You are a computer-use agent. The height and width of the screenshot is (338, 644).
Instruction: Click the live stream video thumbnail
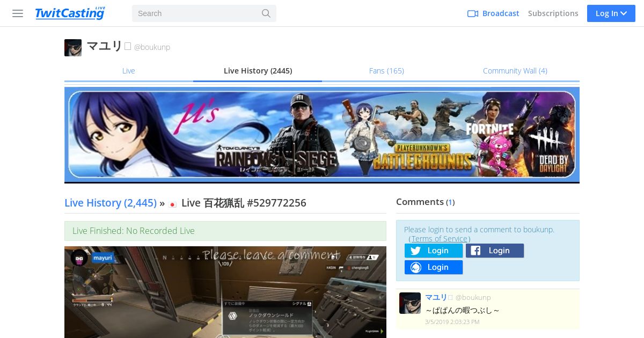[225, 292]
